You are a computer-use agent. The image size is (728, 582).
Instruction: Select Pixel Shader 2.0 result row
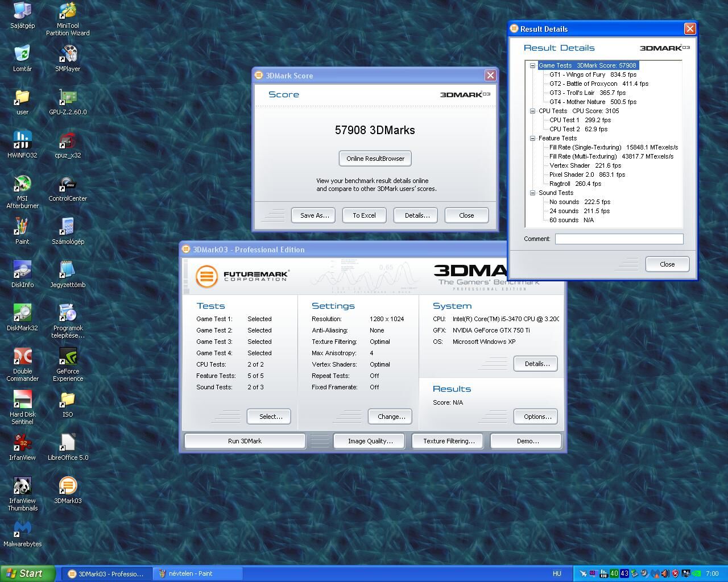[x=587, y=174]
